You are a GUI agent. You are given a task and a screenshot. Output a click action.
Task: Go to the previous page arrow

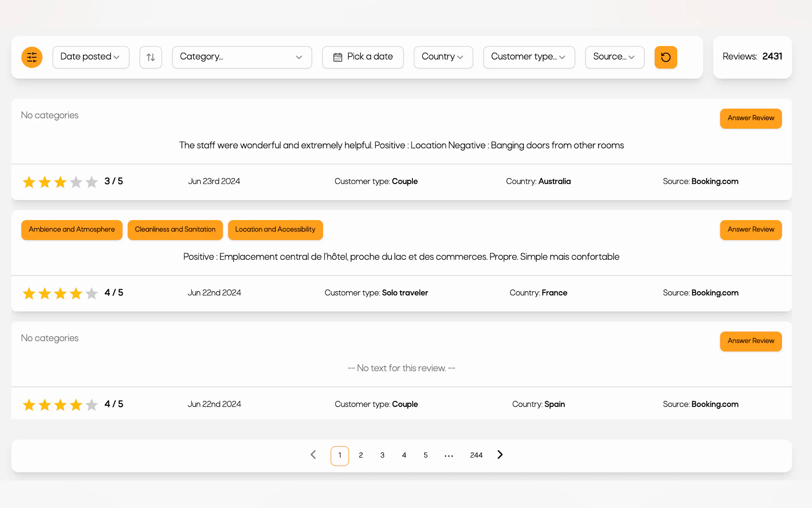point(313,455)
